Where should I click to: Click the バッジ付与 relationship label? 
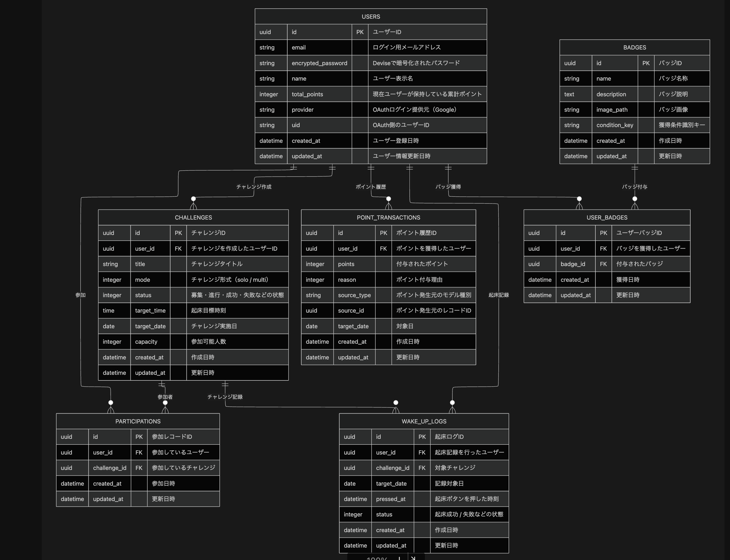[x=634, y=187]
